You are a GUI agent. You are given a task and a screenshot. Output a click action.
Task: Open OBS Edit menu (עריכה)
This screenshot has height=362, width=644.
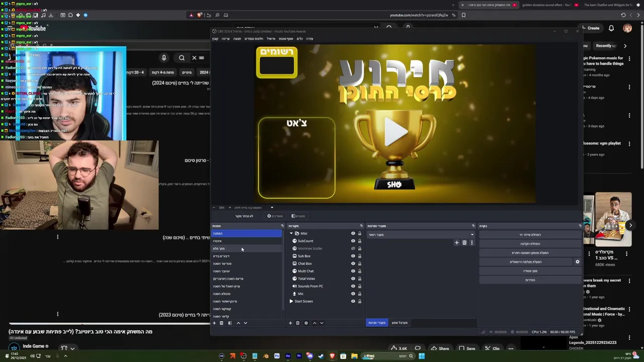pyautogui.click(x=225, y=39)
